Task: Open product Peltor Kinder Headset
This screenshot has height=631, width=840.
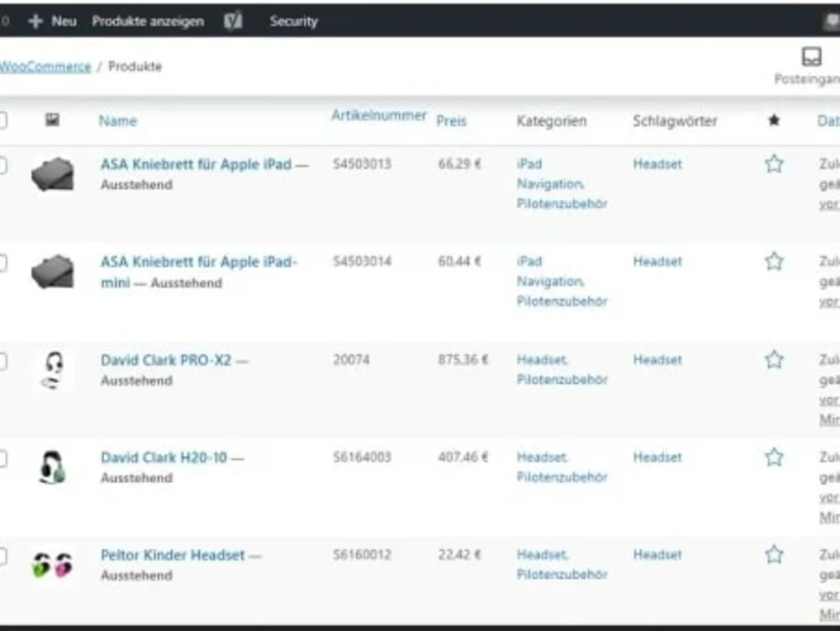Action: [172, 555]
